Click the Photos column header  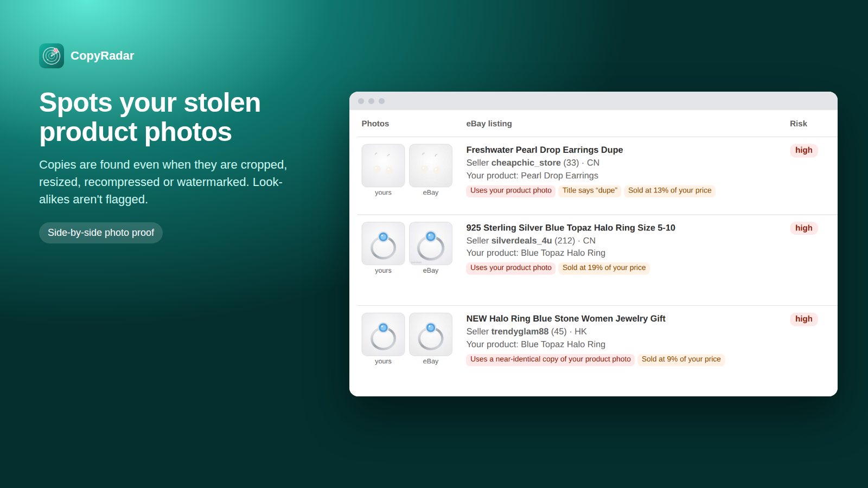pos(375,124)
